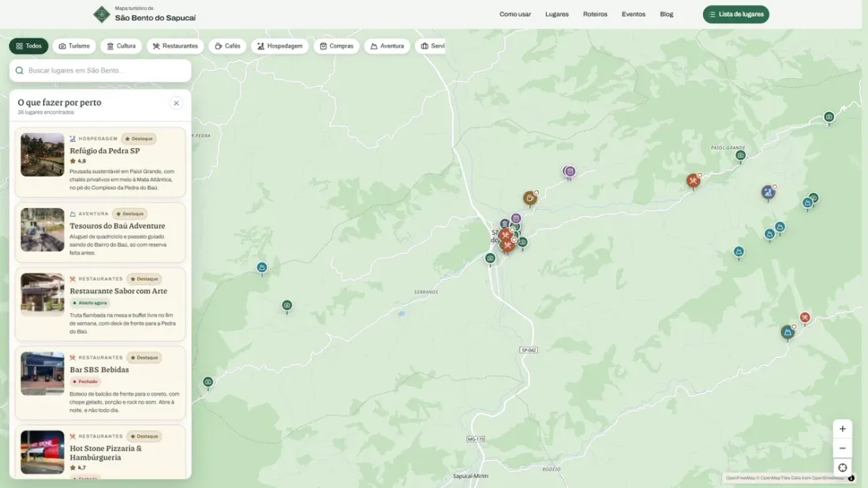This screenshot has height=488, width=868.
Task: Open the 'Bar SBS Bebidas' title
Action: coord(99,370)
